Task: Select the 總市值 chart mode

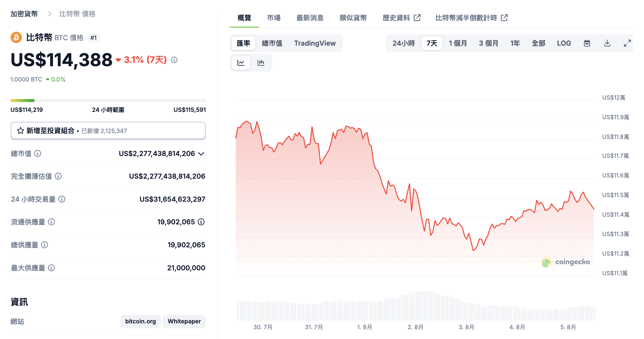Action: [x=272, y=43]
